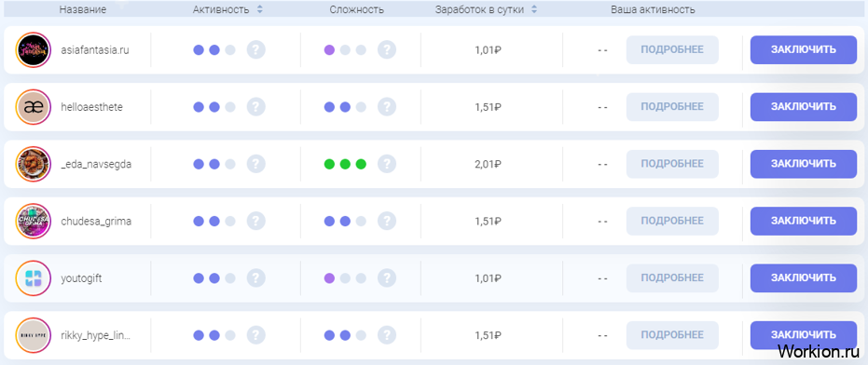The width and height of the screenshot is (868, 365).
Task: Open asiafantasia.ru profile avatar
Action: (x=34, y=49)
